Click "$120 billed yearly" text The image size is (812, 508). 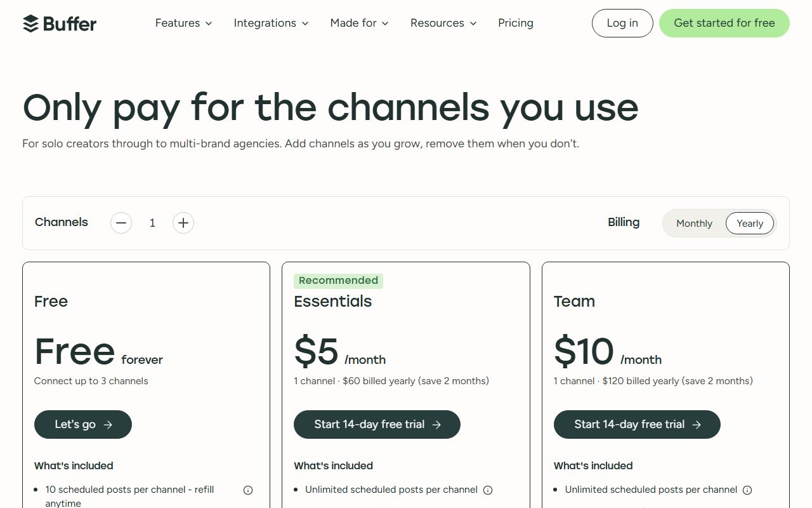(641, 381)
